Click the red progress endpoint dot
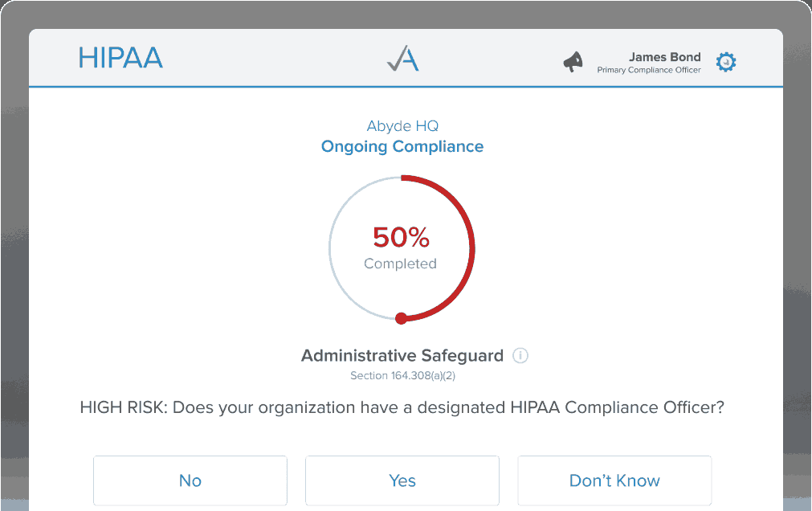Viewport: 812px width, 511px height. (x=399, y=318)
